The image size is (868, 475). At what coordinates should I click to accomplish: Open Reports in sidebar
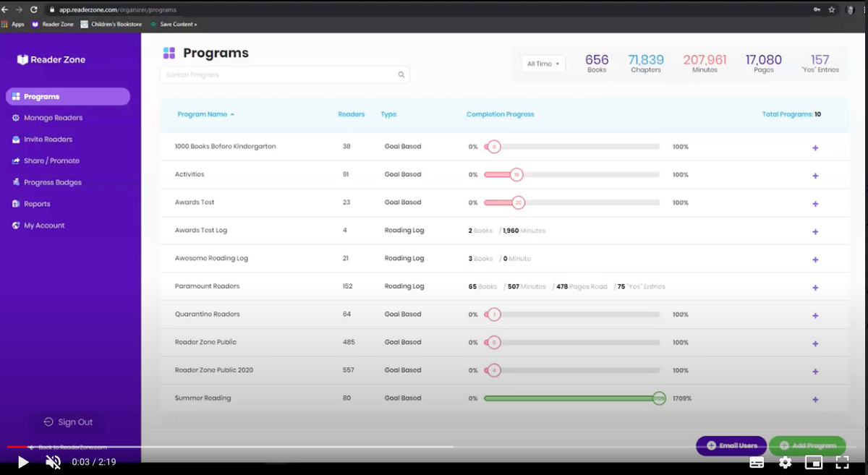(x=32, y=204)
